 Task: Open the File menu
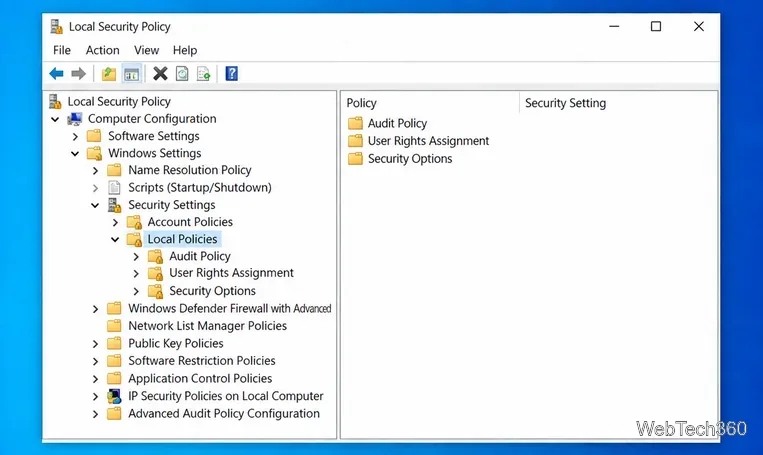point(62,50)
